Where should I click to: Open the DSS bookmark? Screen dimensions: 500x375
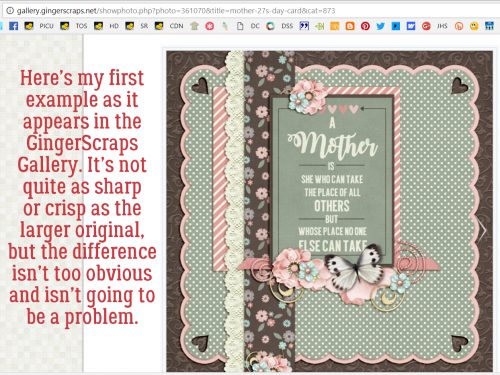tap(280, 26)
